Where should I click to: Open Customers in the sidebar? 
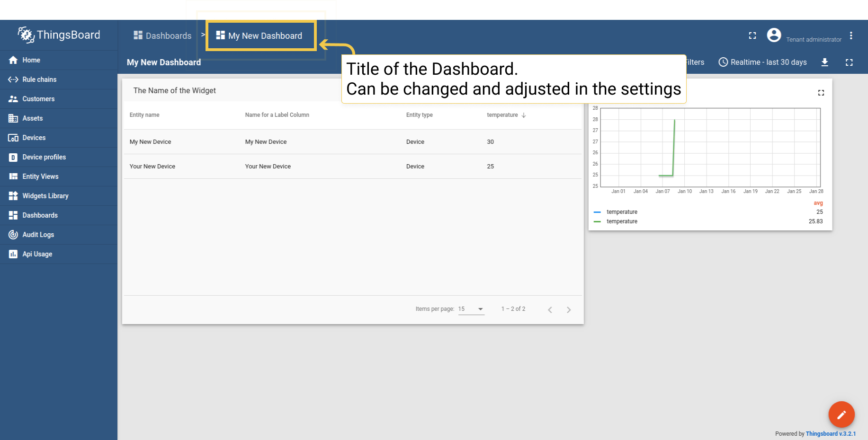pyautogui.click(x=59, y=99)
